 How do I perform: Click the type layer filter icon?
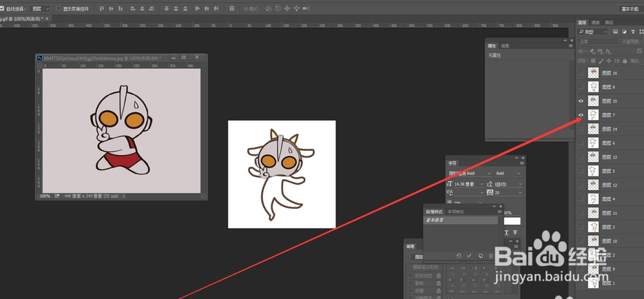pos(633,32)
